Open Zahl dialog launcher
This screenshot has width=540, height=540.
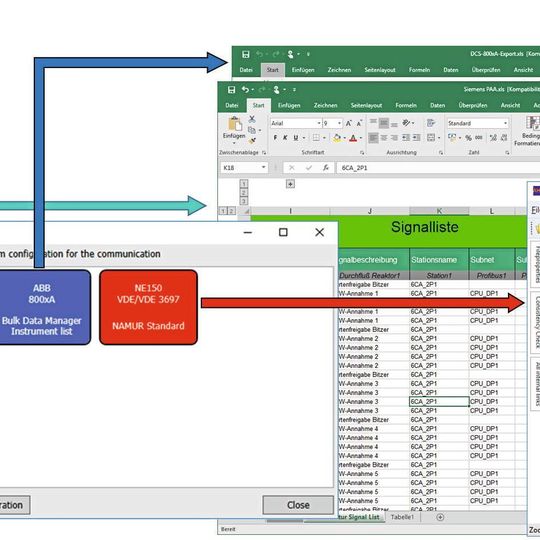507,153
